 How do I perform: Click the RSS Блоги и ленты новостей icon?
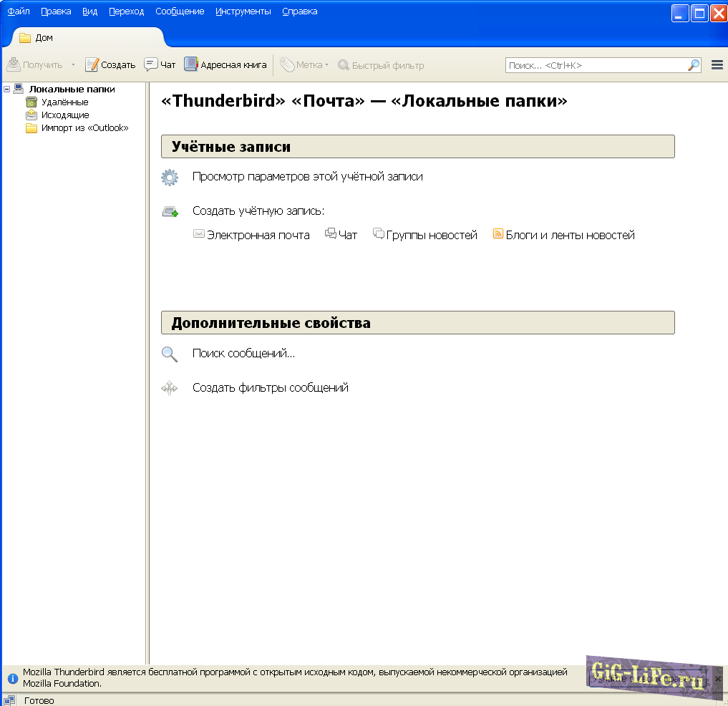[x=498, y=234]
